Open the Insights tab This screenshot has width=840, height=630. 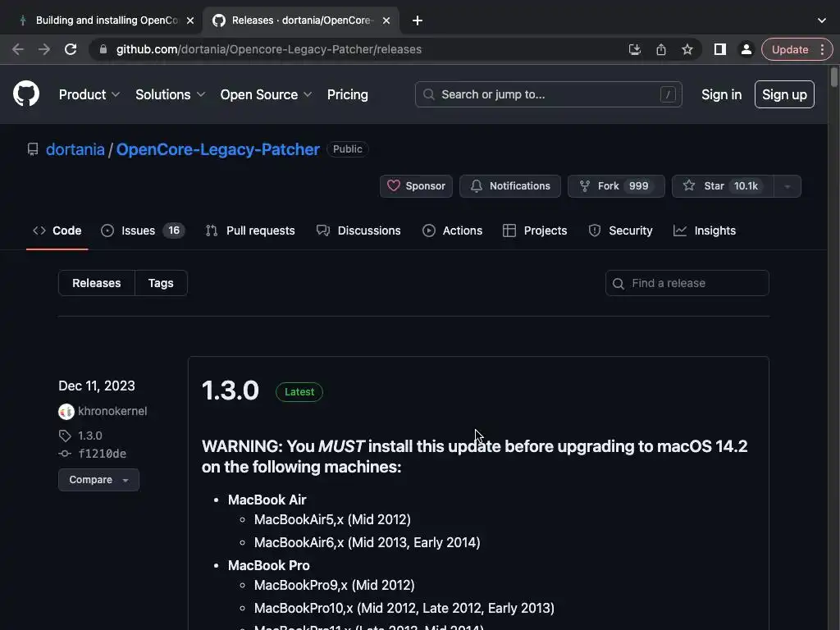click(705, 231)
